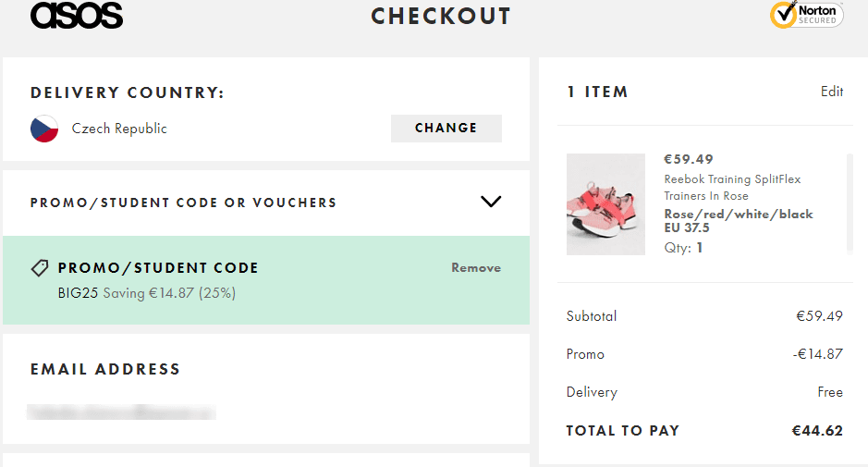Click the promo code tag icon
Image resolution: width=868 pixels, height=467 pixels.
coord(40,268)
